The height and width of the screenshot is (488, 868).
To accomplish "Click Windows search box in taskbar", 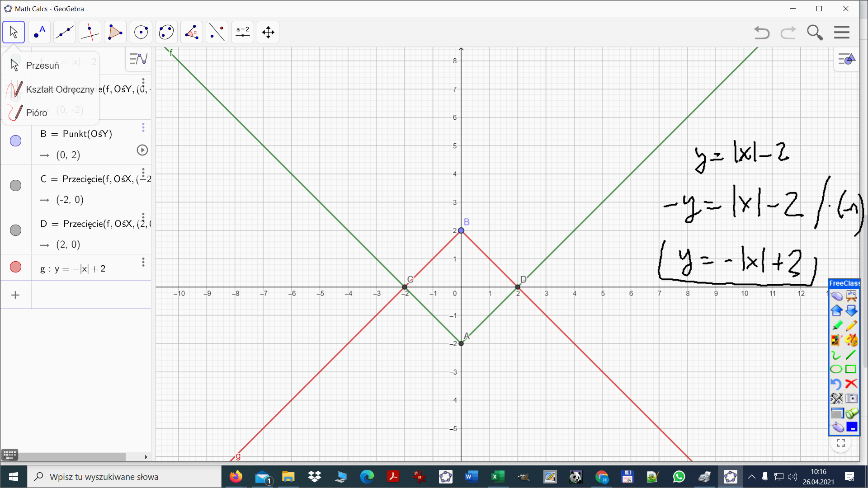I will point(125,477).
